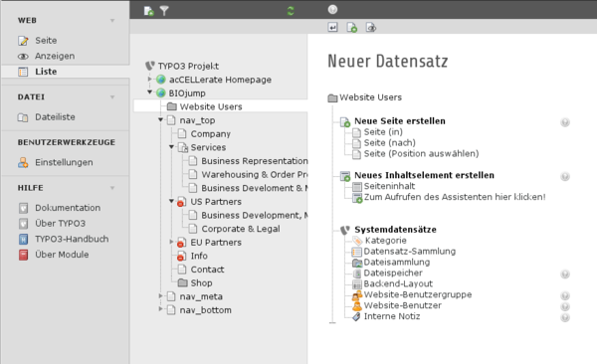This screenshot has width=597, height=364.
Task: Select TYPO3 Projekt root in tree
Action: (x=188, y=67)
